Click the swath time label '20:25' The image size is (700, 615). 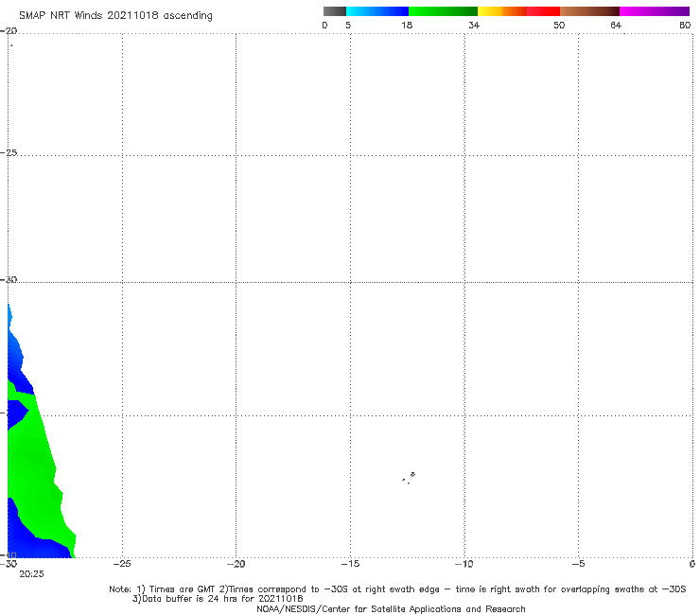(x=31, y=574)
